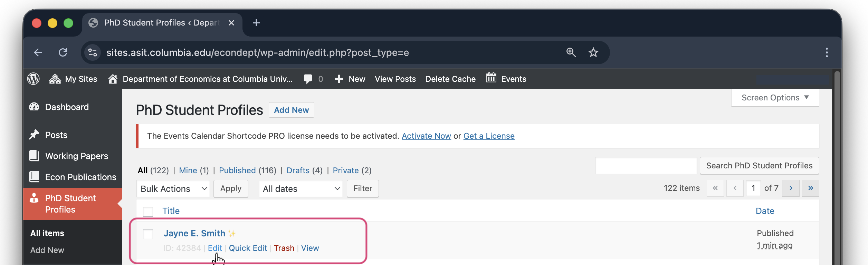Screen dimensions: 868x265
Task: Check the select-all checkbox beside Title
Action: click(148, 211)
